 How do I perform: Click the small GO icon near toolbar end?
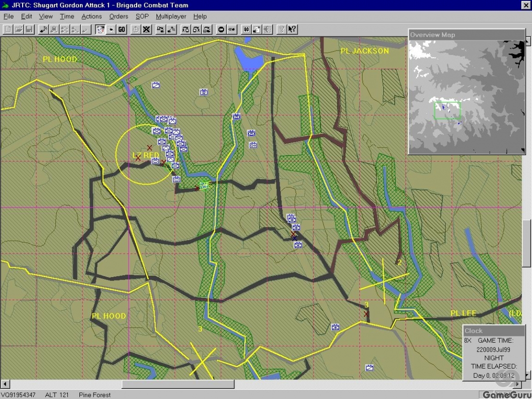pos(246,29)
